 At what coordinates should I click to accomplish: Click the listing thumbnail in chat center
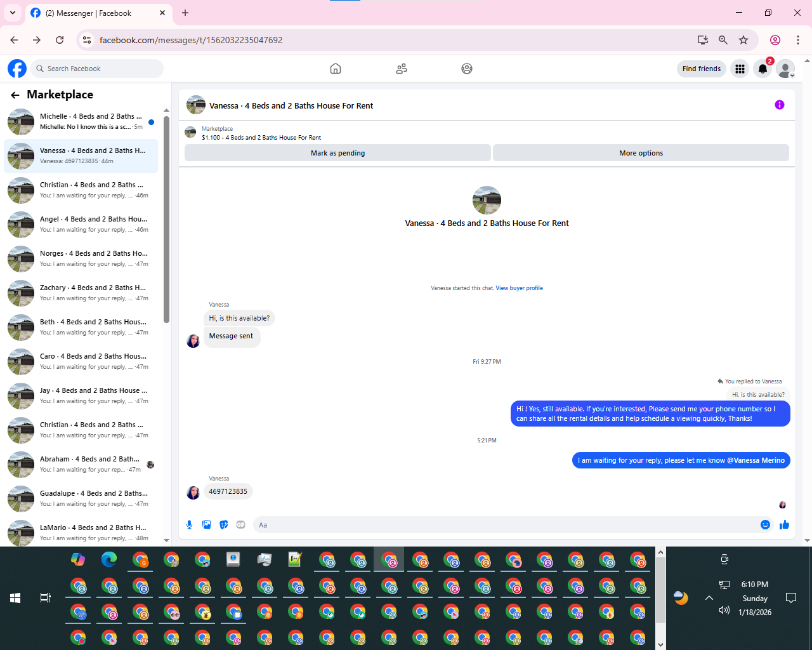487,200
